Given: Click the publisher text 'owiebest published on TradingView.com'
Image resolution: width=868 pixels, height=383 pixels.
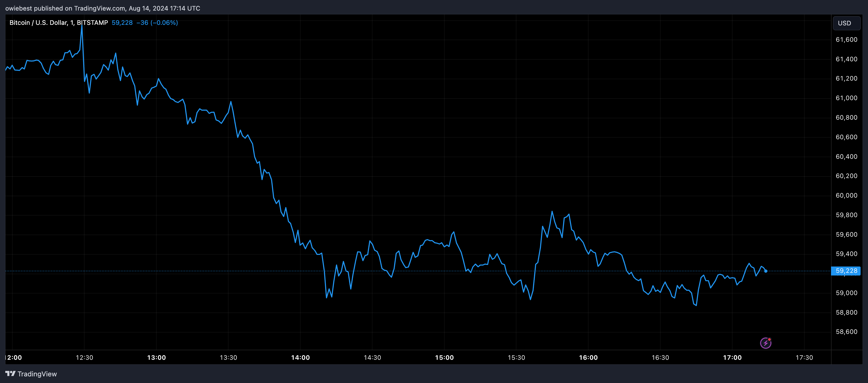Looking at the screenshot, I should 65,8.
